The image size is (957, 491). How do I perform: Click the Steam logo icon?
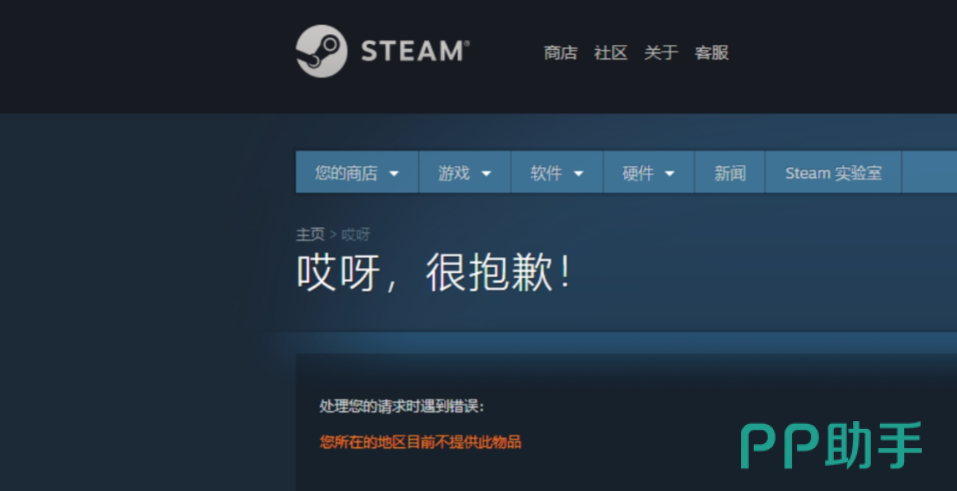click(x=322, y=51)
